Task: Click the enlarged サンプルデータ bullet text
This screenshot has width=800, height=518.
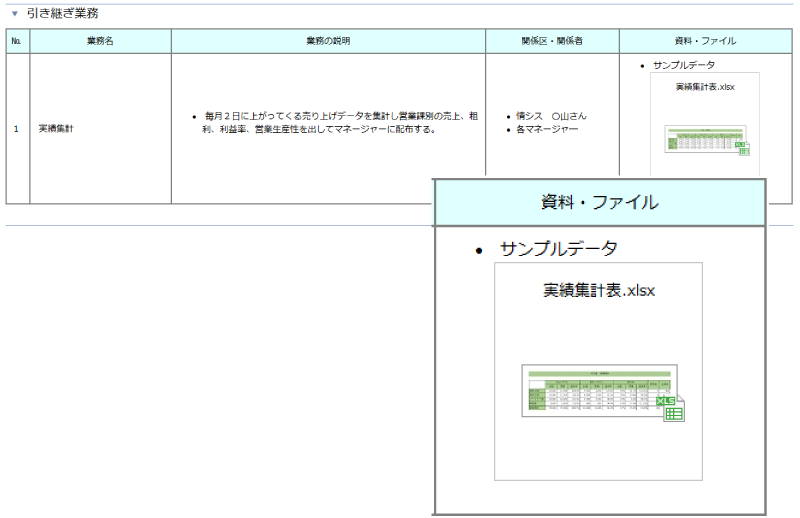Action: [x=559, y=249]
